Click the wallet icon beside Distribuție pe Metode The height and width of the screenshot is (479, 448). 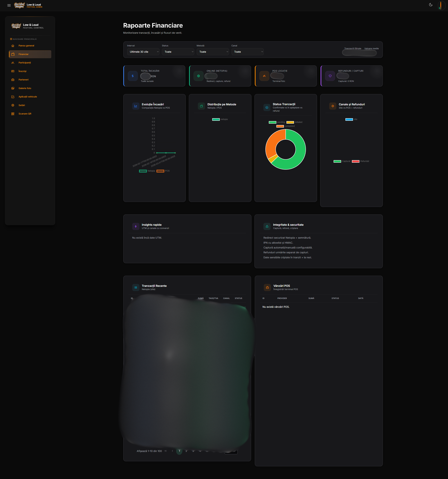[201, 106]
